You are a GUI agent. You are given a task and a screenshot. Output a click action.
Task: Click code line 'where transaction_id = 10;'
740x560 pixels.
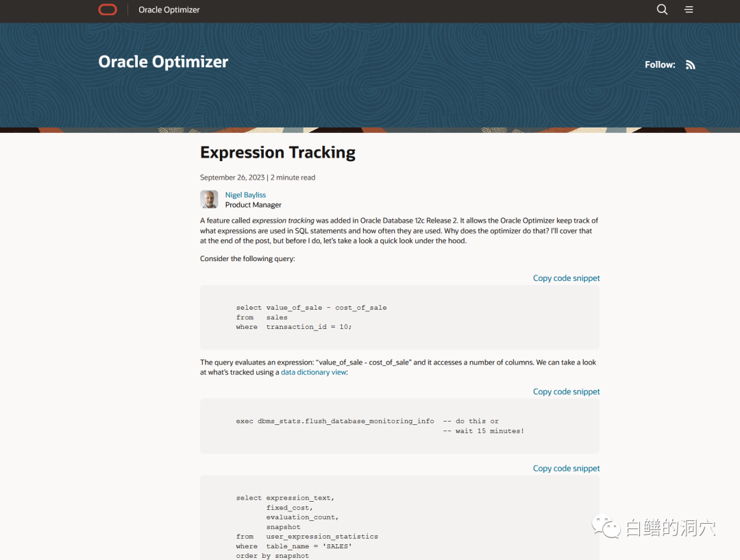tap(293, 327)
